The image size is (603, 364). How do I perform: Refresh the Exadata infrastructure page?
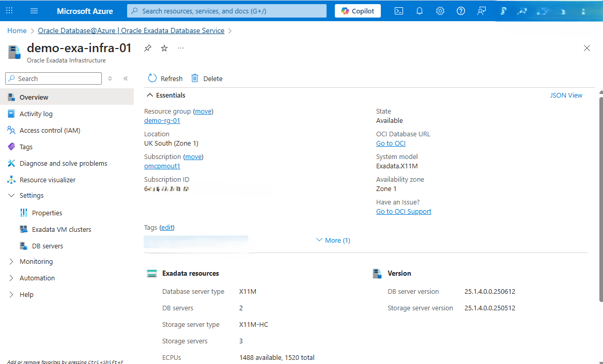pos(164,78)
